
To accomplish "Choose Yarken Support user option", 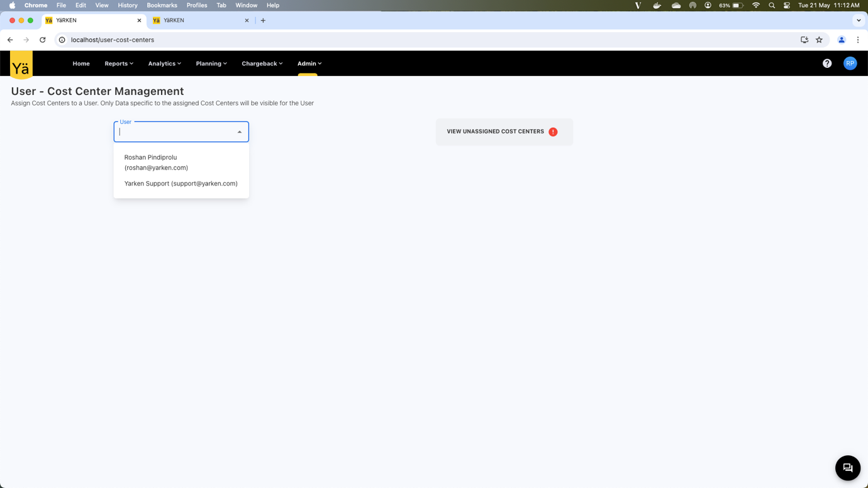I will pyautogui.click(x=181, y=184).
